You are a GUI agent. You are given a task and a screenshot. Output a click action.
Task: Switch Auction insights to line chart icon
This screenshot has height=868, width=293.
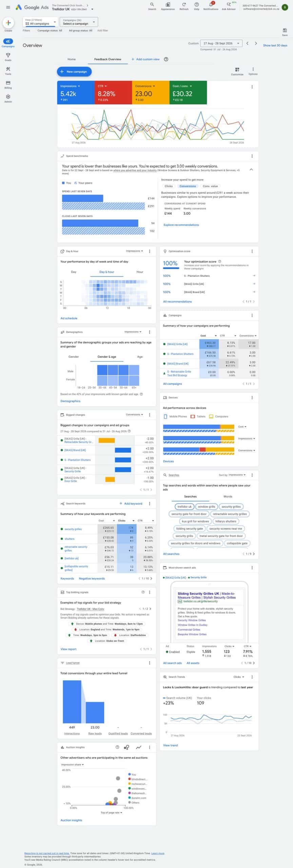pyautogui.click(x=139, y=747)
